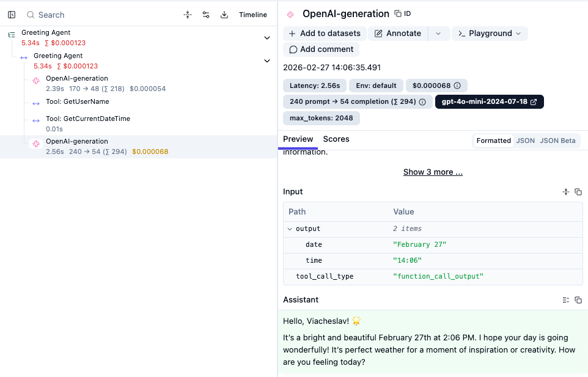
Task: Open the Playground dropdown
Action: (x=490, y=34)
